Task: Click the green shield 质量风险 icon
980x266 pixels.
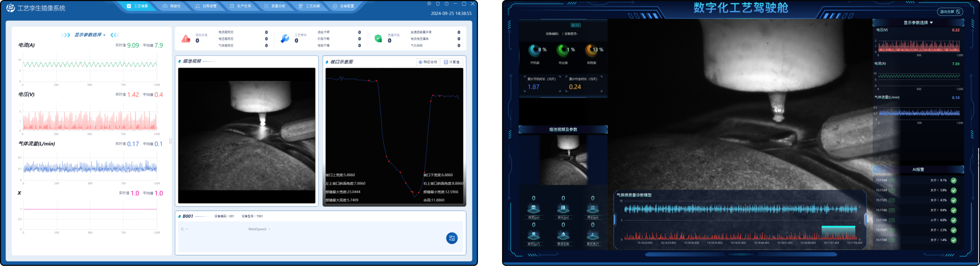Action: tap(378, 38)
